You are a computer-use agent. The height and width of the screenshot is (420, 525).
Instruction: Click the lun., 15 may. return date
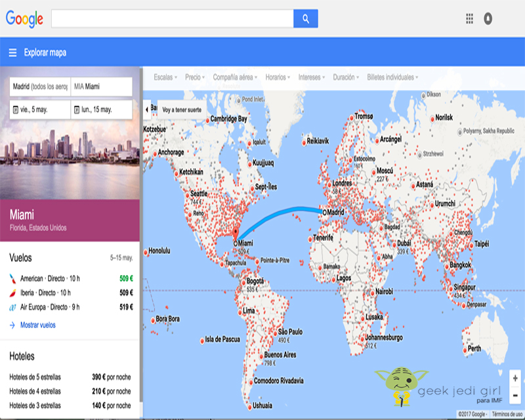coord(102,110)
